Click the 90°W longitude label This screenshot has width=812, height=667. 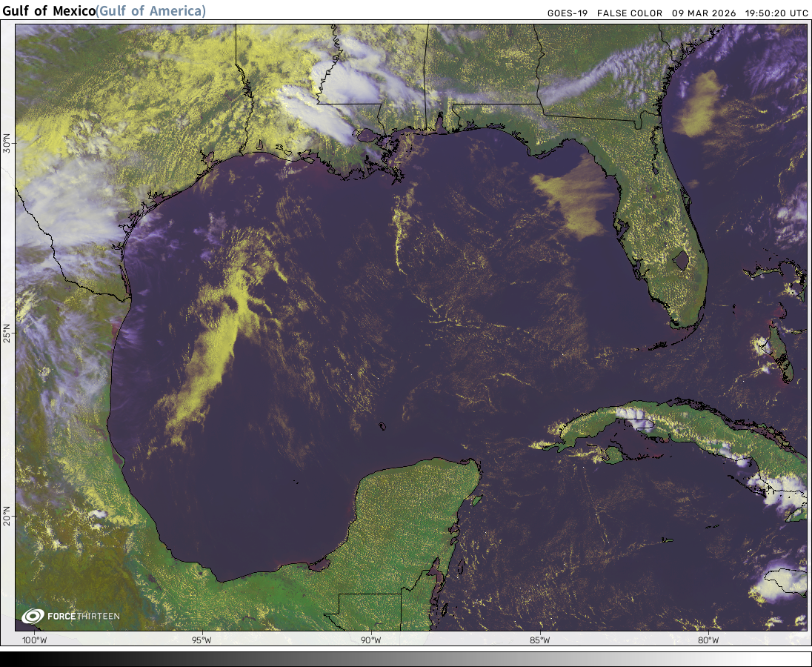(x=371, y=640)
